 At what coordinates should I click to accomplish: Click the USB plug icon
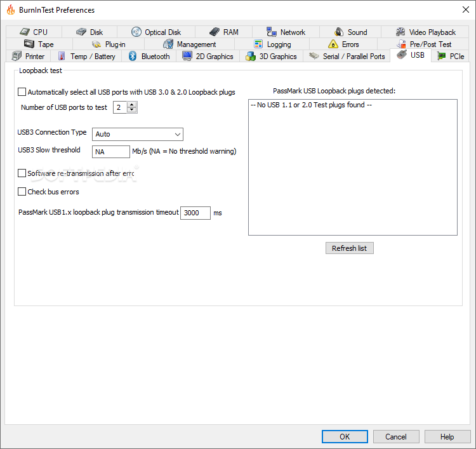click(x=402, y=55)
